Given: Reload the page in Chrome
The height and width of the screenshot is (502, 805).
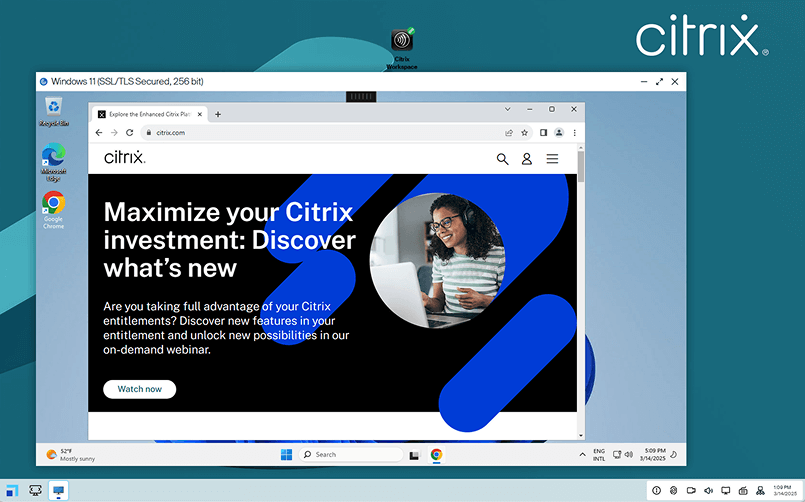Looking at the screenshot, I should pos(129,132).
